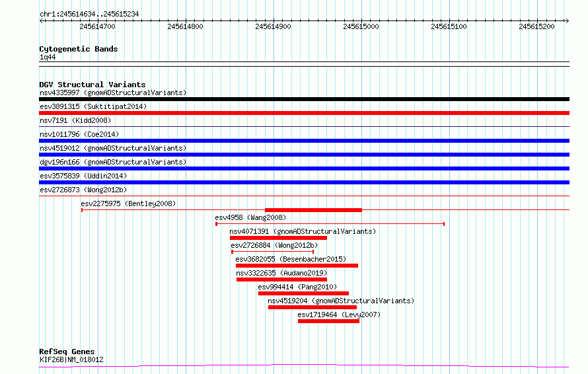Click the red bar for esv994414
Image resolution: width=588 pixels, height=374 pixels.
pos(303,293)
